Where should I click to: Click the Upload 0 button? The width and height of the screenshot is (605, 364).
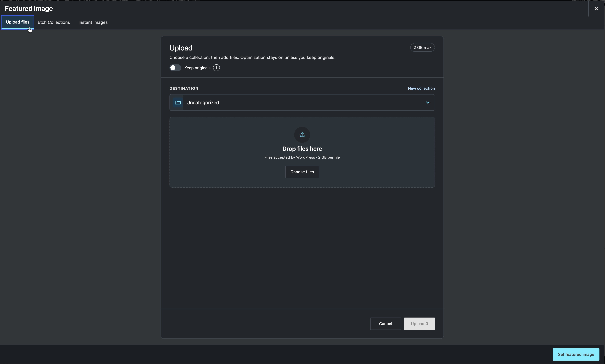tap(419, 324)
